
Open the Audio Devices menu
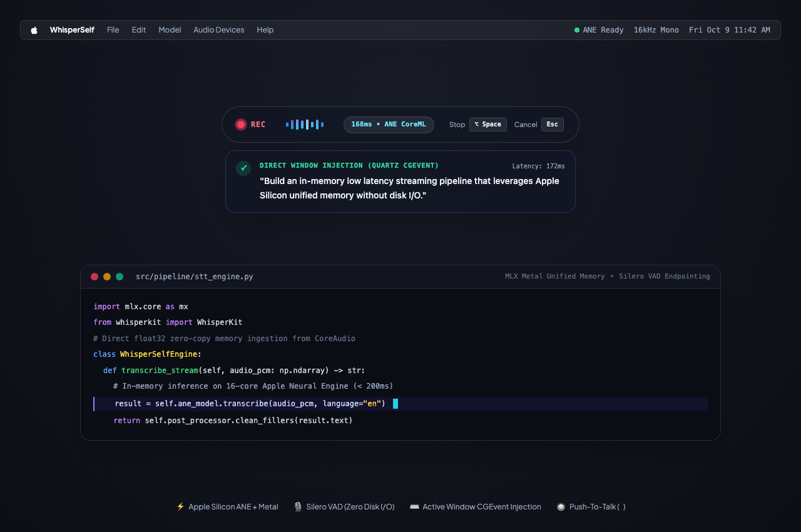coord(219,30)
